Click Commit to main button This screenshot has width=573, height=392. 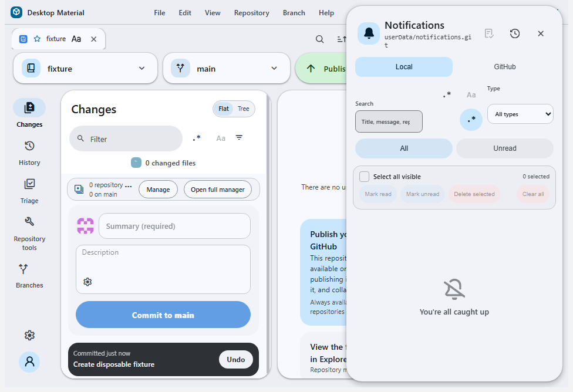point(163,315)
